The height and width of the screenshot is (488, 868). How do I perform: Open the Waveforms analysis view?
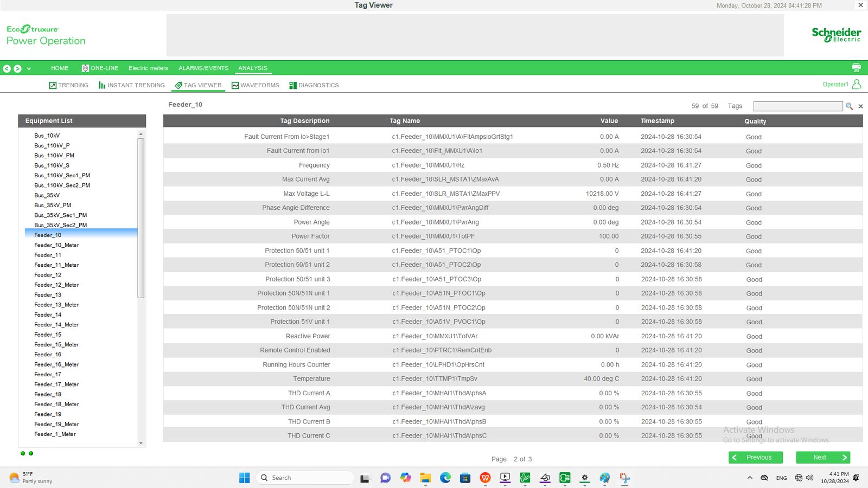click(x=255, y=85)
